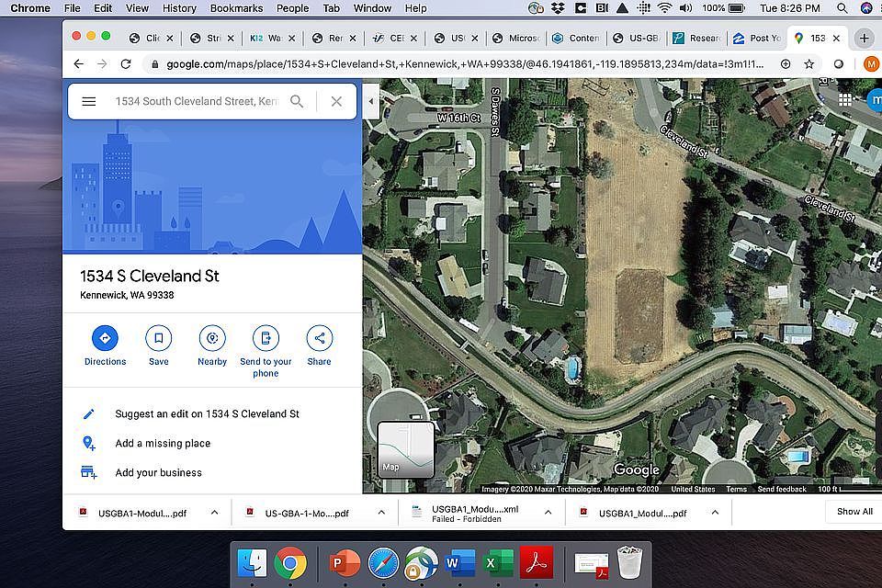Screen dimensions: 882x588
Task: Open a new tab with plus button
Action: point(864,39)
